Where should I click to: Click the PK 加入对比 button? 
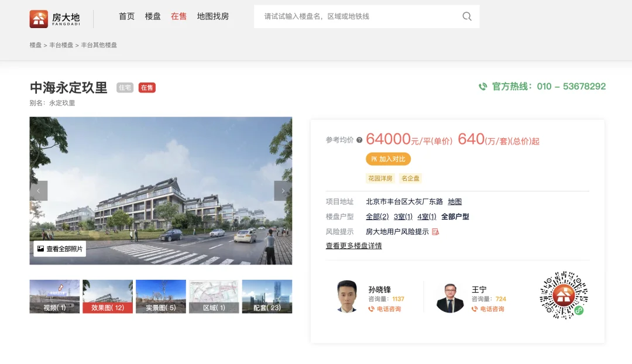388,159
